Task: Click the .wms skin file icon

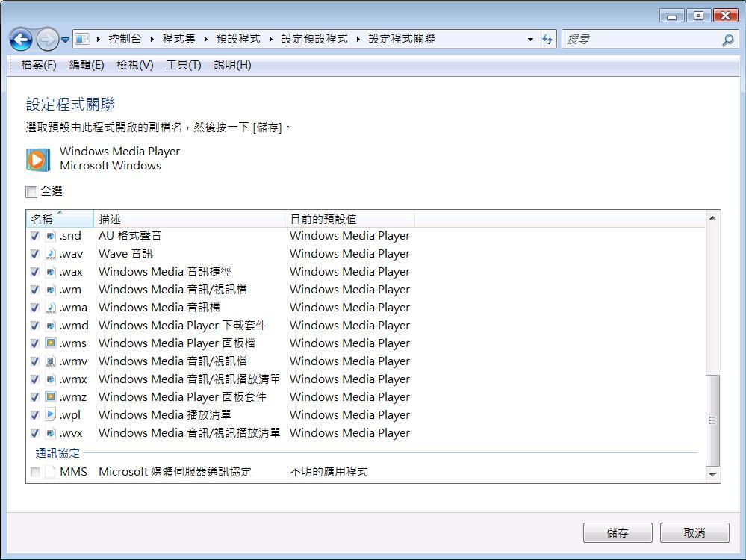Action: pos(51,343)
